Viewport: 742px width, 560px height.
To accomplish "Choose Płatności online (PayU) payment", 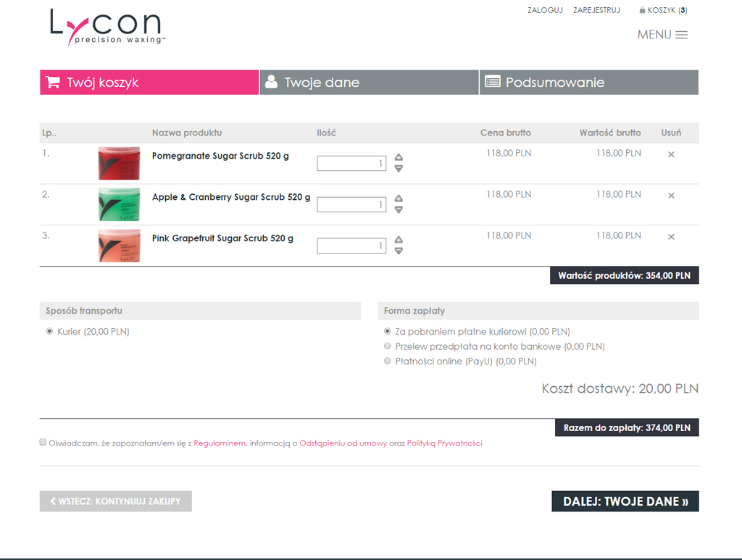I will pos(387,361).
